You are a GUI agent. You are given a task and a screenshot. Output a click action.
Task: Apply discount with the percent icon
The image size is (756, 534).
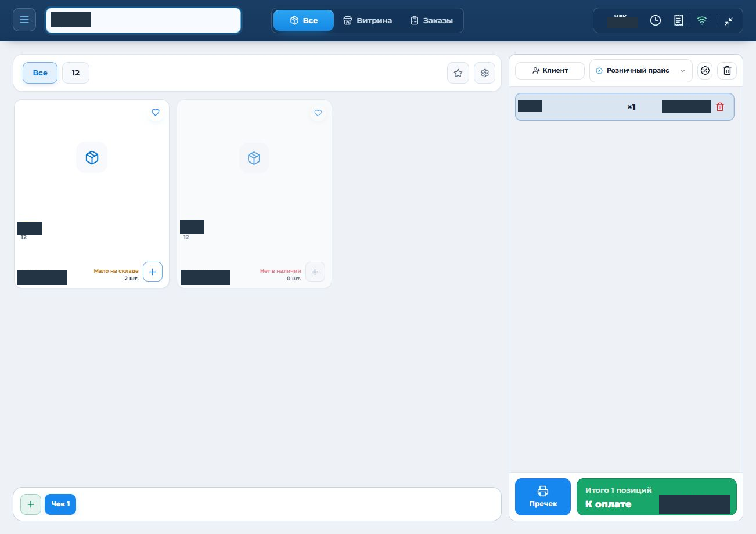pyautogui.click(x=705, y=71)
